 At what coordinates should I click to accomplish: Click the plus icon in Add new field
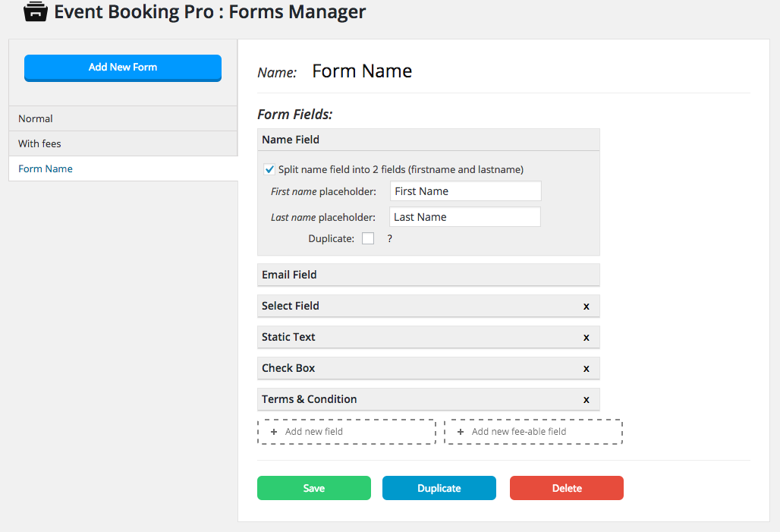274,432
